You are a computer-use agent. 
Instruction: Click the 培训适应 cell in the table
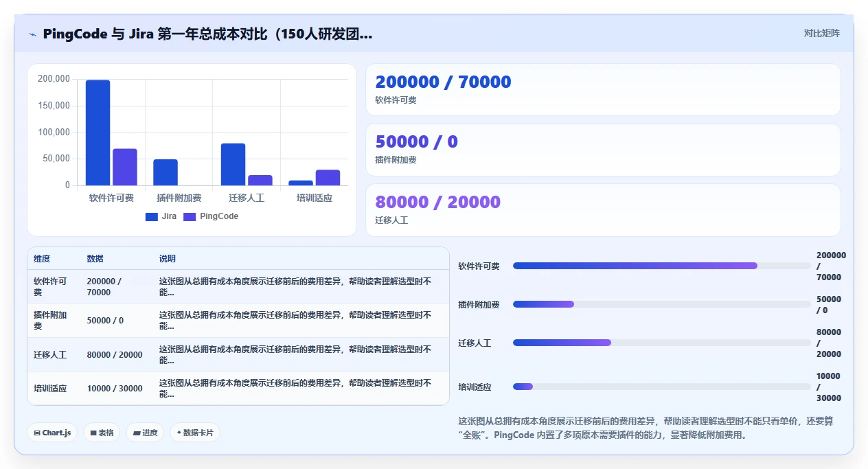[x=54, y=389]
